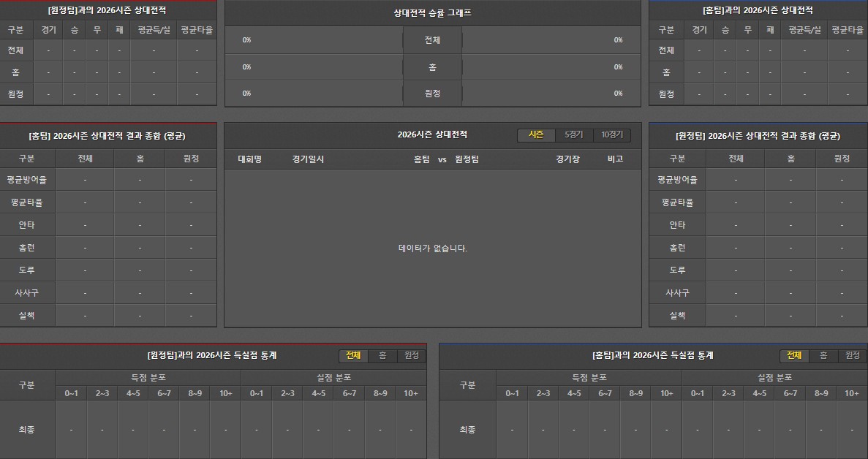Click 평균방어율 row in left 홈팀 summary table

tap(26, 180)
